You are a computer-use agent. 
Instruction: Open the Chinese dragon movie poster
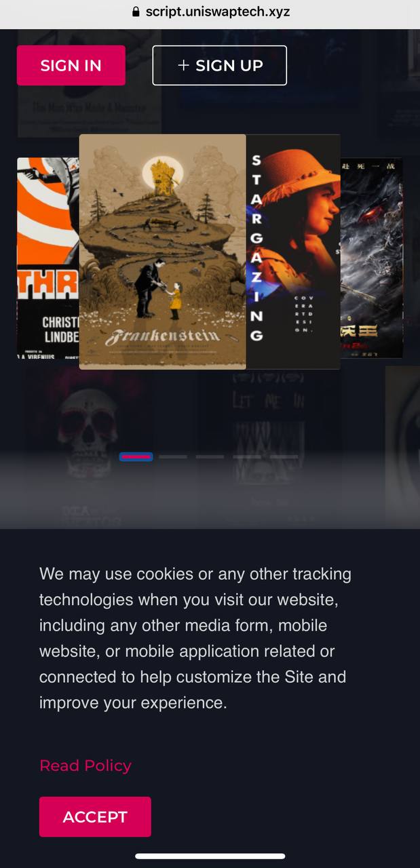coord(372,258)
